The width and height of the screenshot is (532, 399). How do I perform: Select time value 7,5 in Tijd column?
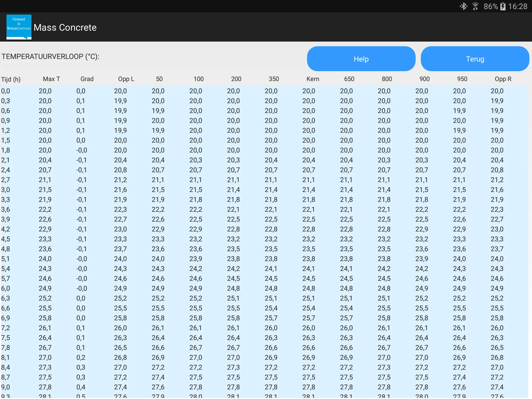[x=5, y=338]
